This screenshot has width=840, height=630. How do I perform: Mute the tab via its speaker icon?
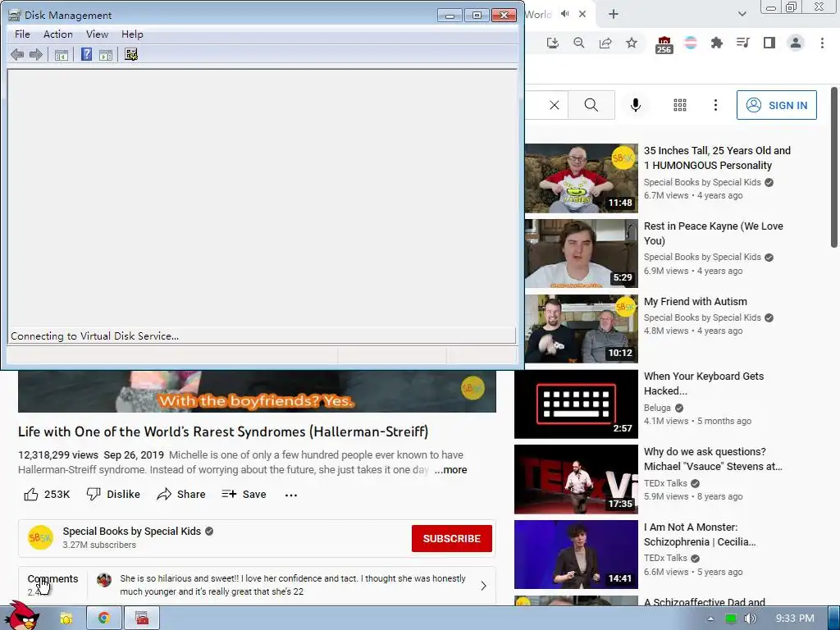(564, 14)
